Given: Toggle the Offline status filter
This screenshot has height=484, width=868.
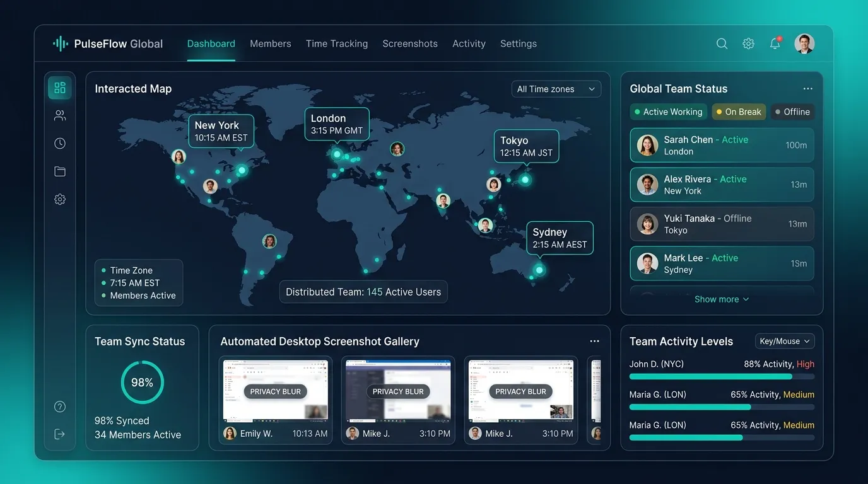Looking at the screenshot, I should (x=792, y=112).
